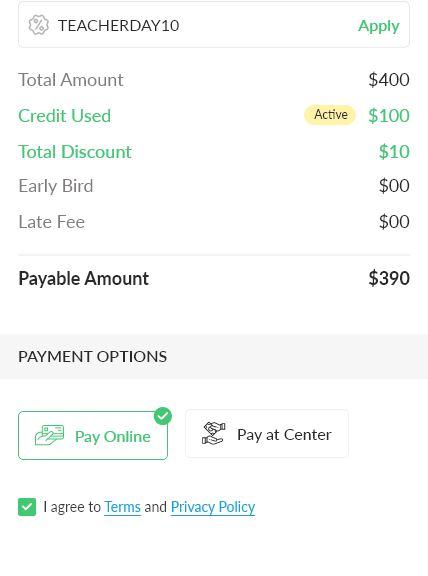
Task: Click the green selected checkmark badge
Action: (163, 416)
